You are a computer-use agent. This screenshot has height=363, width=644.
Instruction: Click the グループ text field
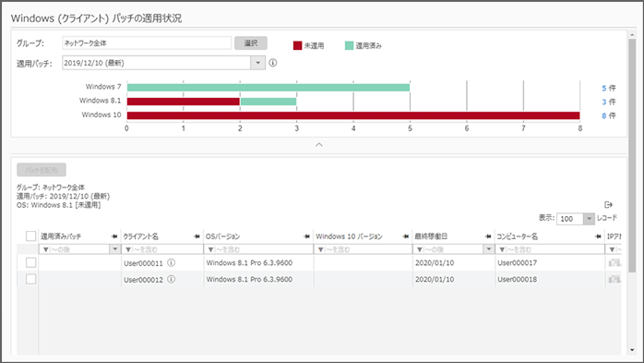(x=147, y=42)
